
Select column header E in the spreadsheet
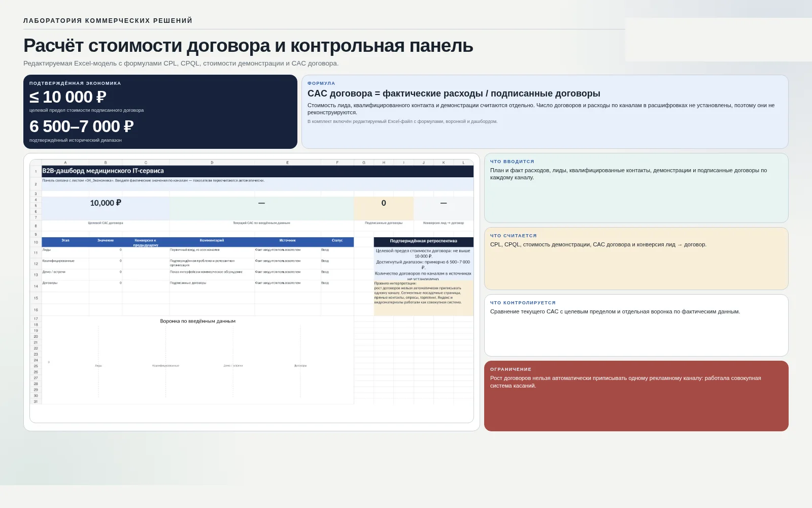tap(287, 163)
